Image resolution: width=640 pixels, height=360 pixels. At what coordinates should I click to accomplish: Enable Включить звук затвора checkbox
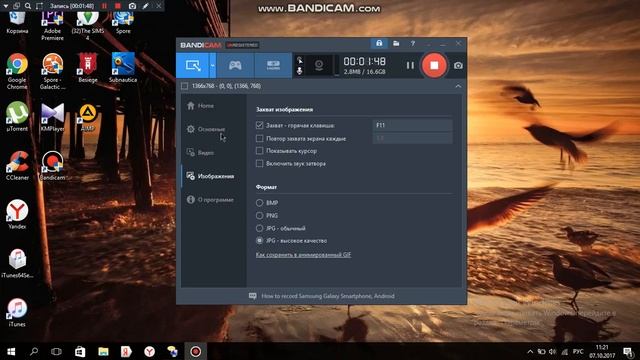(260, 164)
